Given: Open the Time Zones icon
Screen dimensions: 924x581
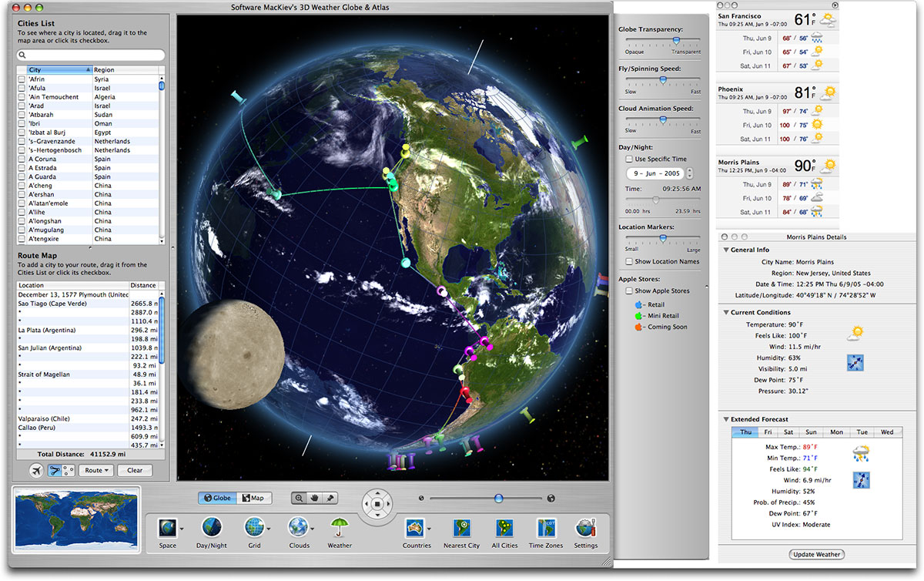Looking at the screenshot, I should [547, 528].
